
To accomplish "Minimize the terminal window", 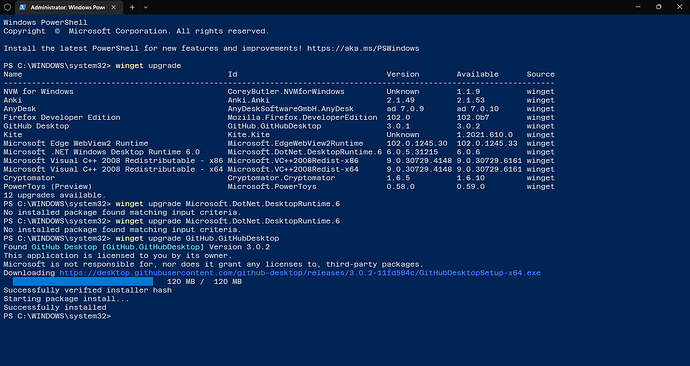I will pyautogui.click(x=639, y=7).
